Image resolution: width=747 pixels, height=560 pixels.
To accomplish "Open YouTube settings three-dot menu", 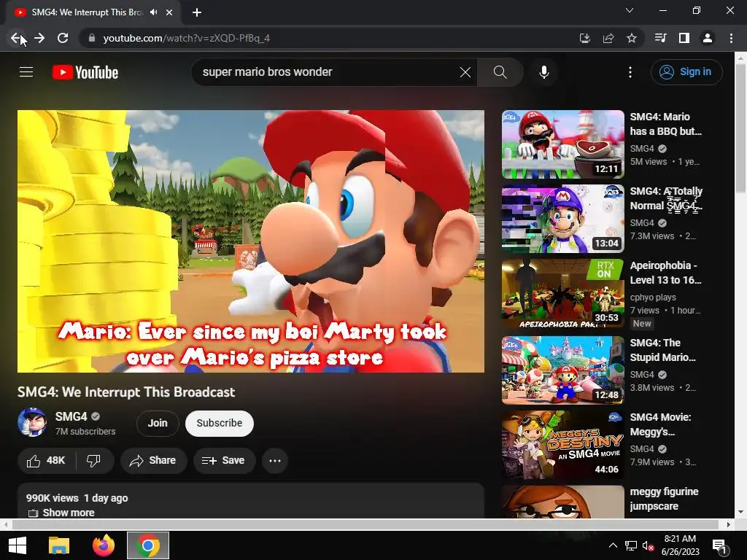I will [630, 72].
